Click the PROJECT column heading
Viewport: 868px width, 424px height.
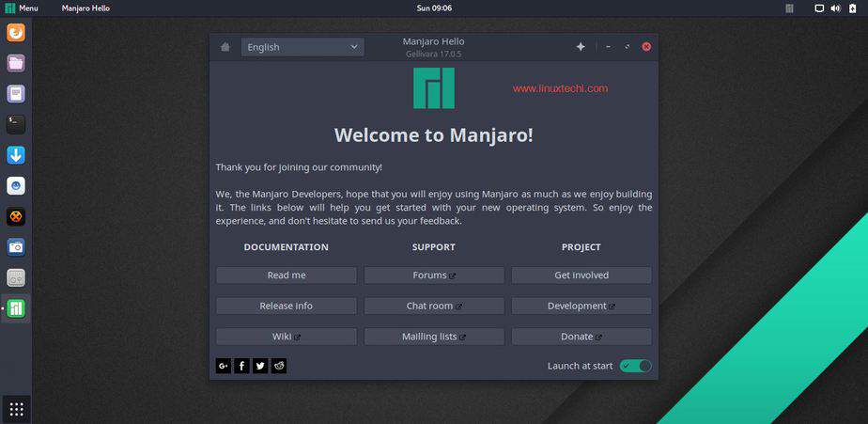point(581,247)
